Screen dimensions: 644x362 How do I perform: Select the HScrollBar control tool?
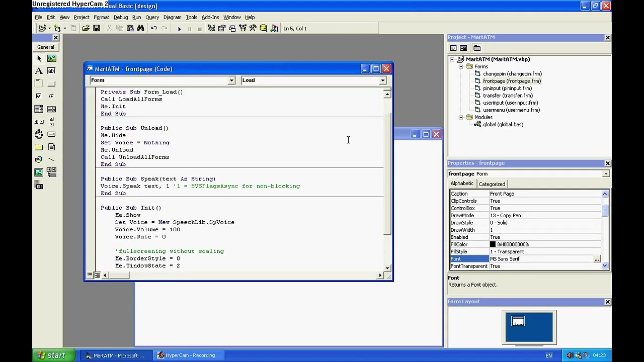[x=39, y=122]
